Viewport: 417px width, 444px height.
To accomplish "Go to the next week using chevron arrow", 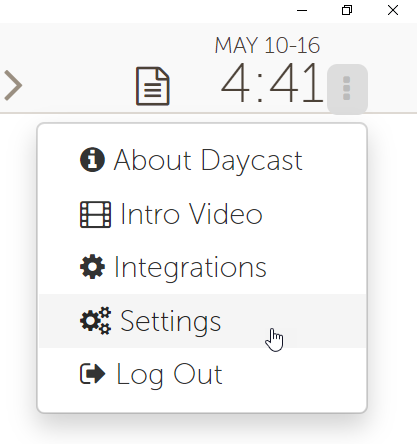I will click(13, 86).
